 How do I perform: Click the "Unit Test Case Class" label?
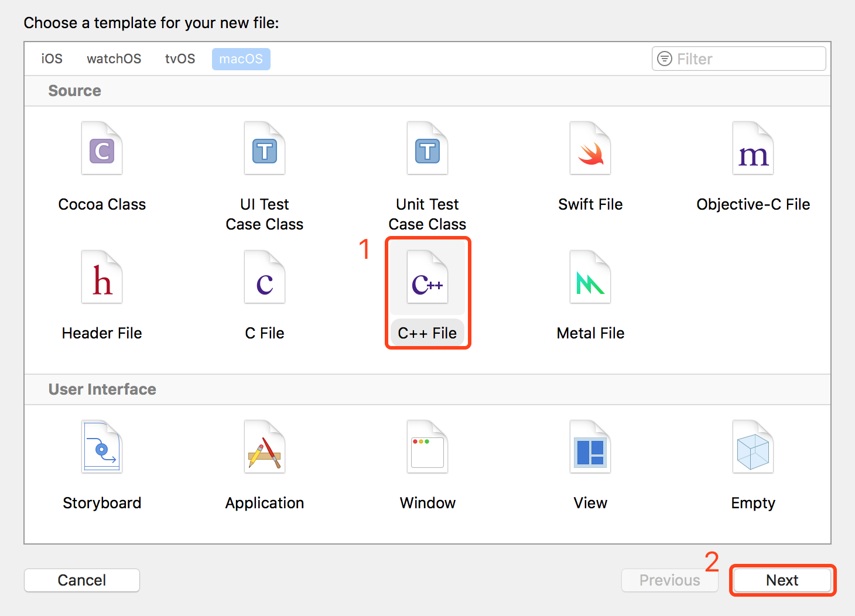pos(427,214)
